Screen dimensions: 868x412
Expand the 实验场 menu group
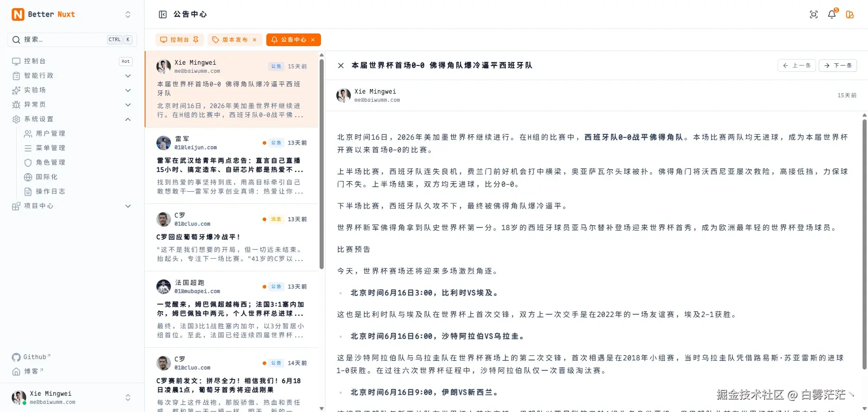coord(72,90)
